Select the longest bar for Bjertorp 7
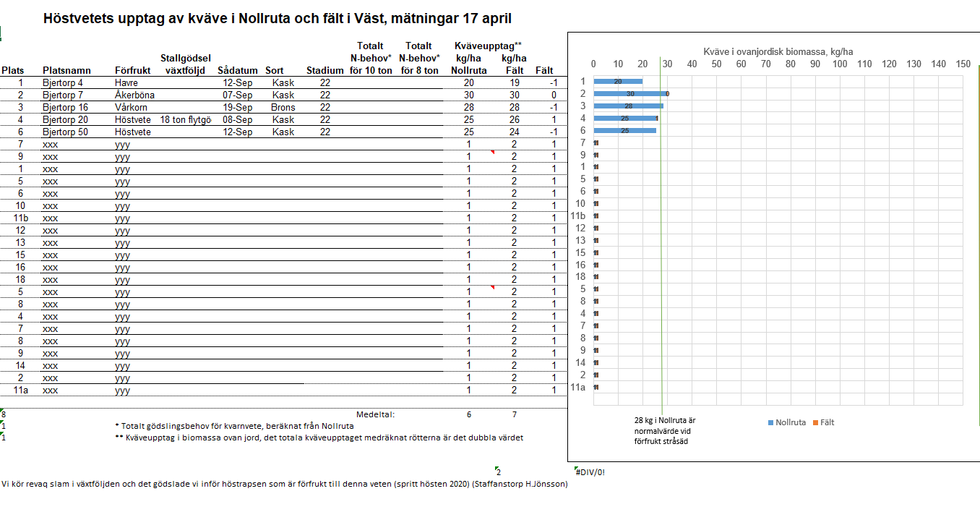 point(629,94)
